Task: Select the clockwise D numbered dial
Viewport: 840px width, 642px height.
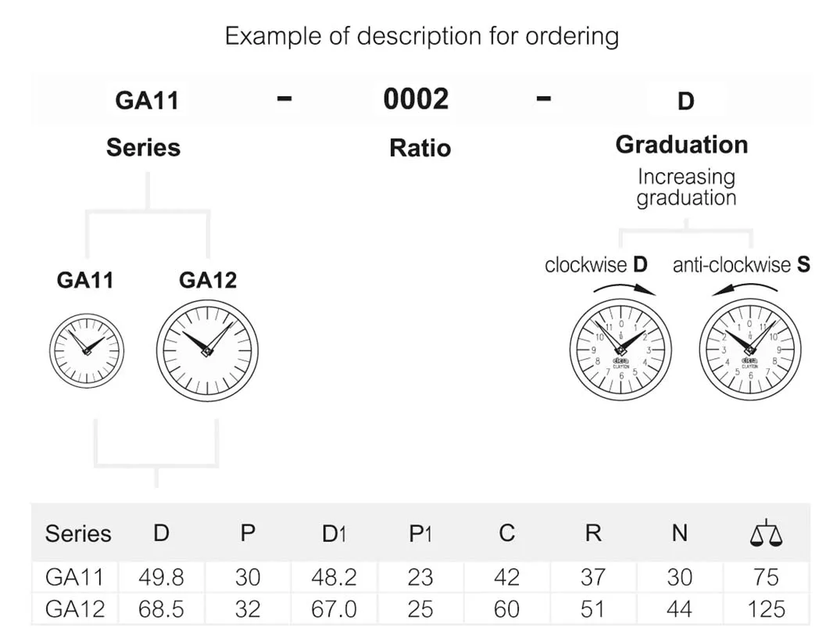Action: [620, 350]
